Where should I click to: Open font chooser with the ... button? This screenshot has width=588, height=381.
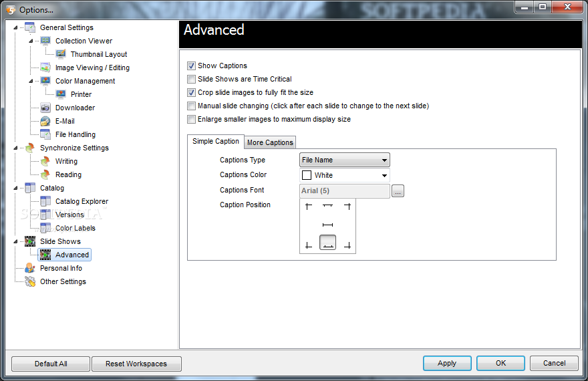pyautogui.click(x=398, y=191)
